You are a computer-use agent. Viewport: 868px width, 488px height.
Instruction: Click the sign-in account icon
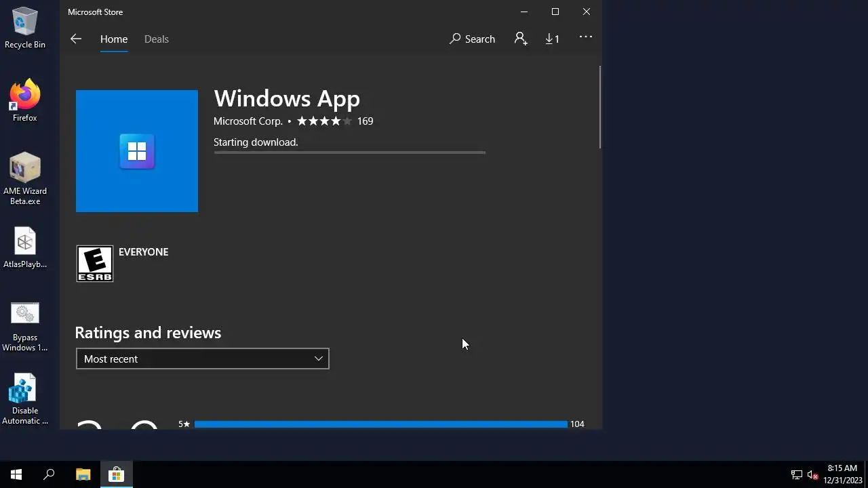coord(520,39)
